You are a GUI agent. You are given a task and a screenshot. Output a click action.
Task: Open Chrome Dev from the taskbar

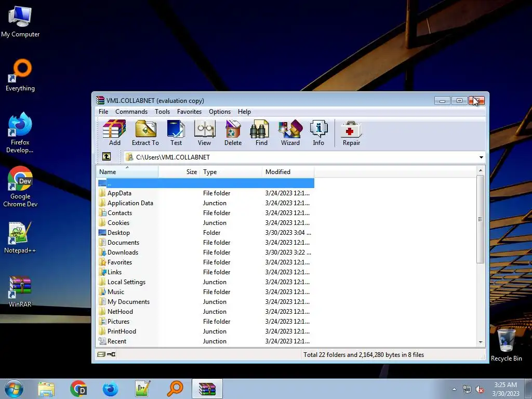[x=78, y=389]
